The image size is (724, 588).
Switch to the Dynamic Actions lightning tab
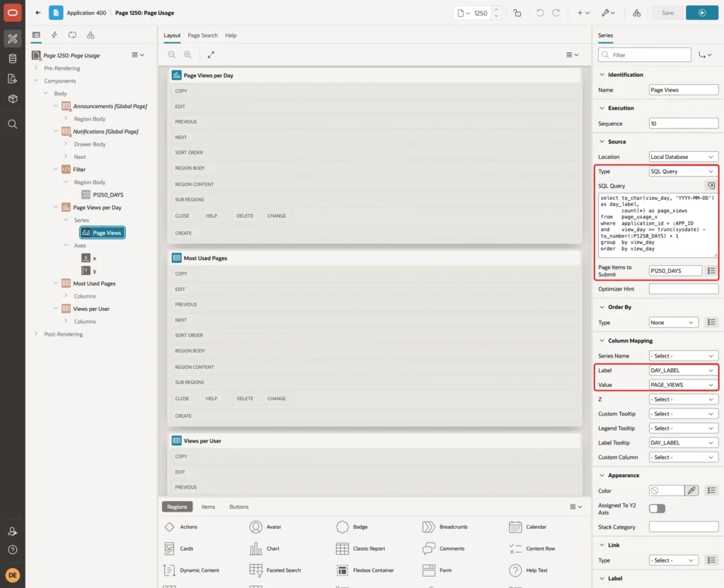click(x=54, y=35)
